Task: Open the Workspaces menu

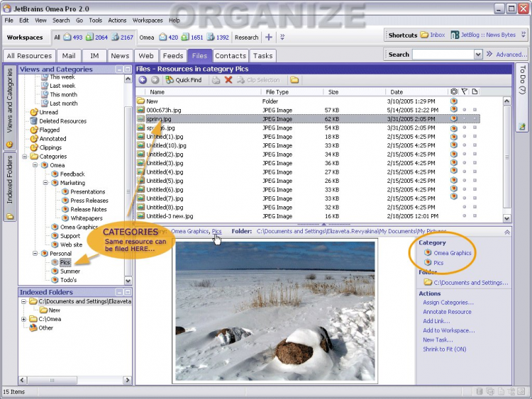Action: tap(148, 21)
